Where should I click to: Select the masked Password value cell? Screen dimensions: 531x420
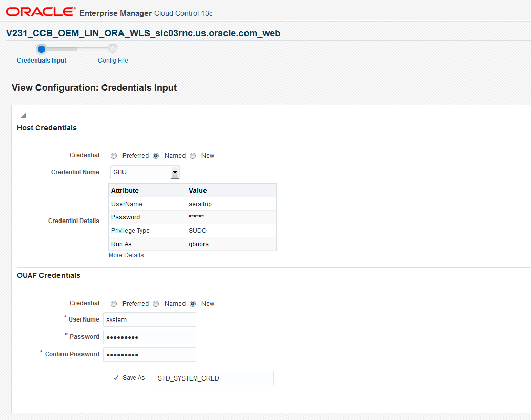click(231, 217)
